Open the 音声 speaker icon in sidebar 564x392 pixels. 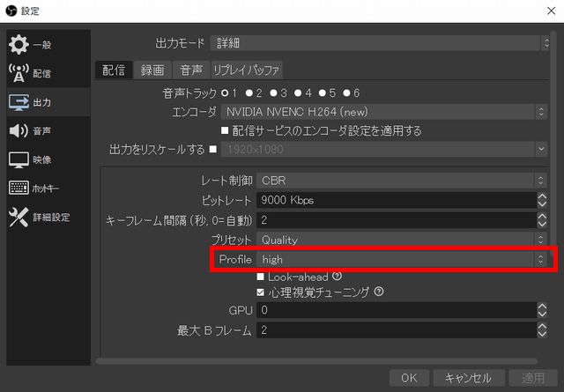tap(19, 130)
